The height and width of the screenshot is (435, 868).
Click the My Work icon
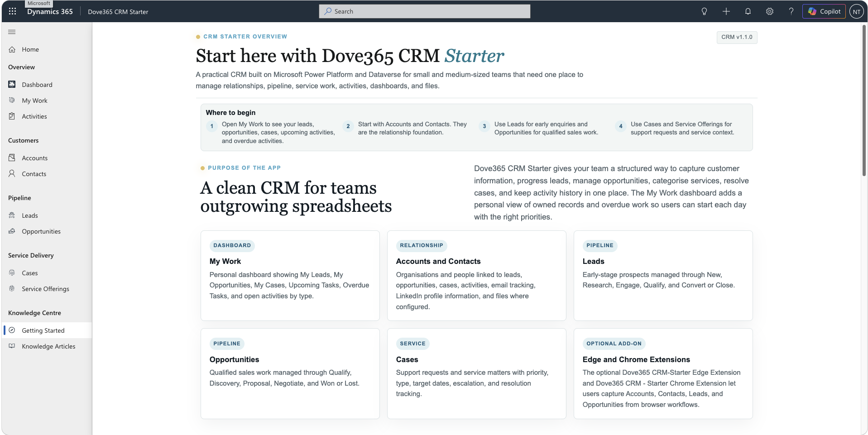(12, 100)
